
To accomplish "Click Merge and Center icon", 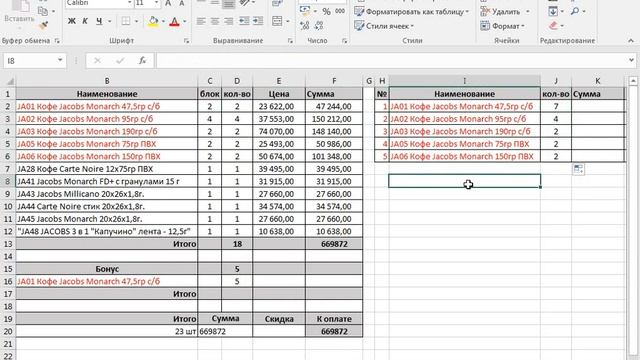I will (277, 21).
